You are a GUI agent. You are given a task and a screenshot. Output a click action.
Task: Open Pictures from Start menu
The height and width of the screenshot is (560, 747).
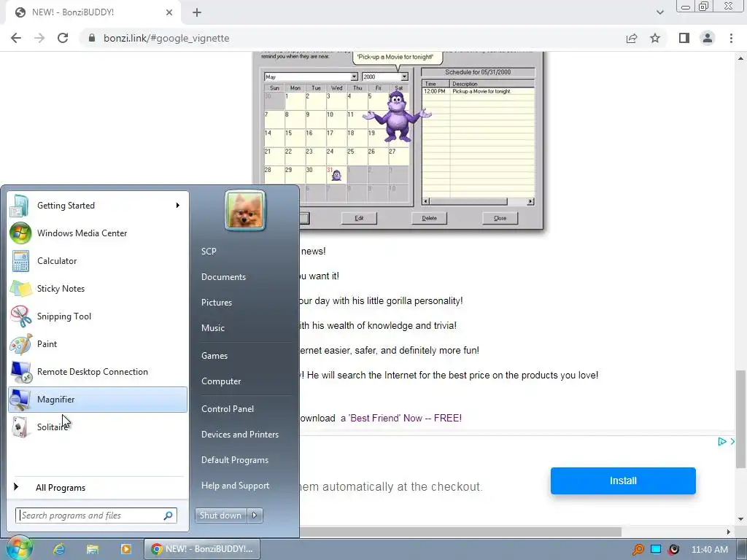pyautogui.click(x=216, y=303)
